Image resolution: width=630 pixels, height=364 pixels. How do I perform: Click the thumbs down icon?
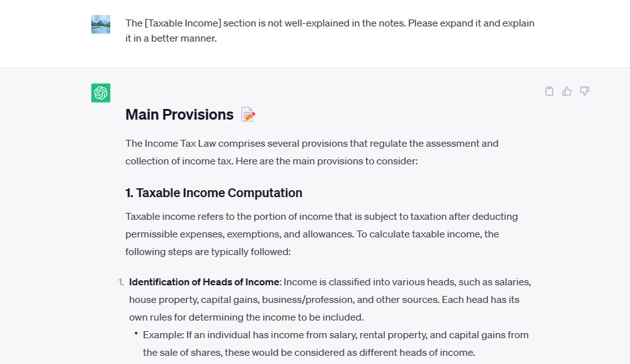pos(585,91)
